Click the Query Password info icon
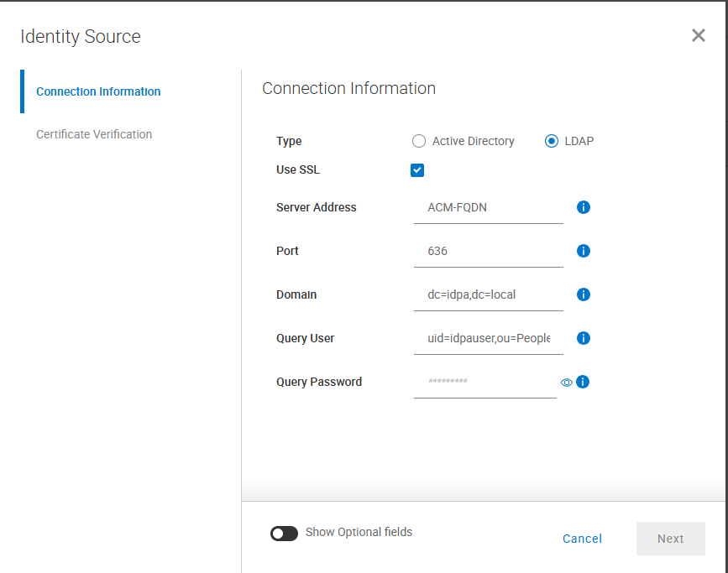Screen dimensions: 728x573 (584, 382)
